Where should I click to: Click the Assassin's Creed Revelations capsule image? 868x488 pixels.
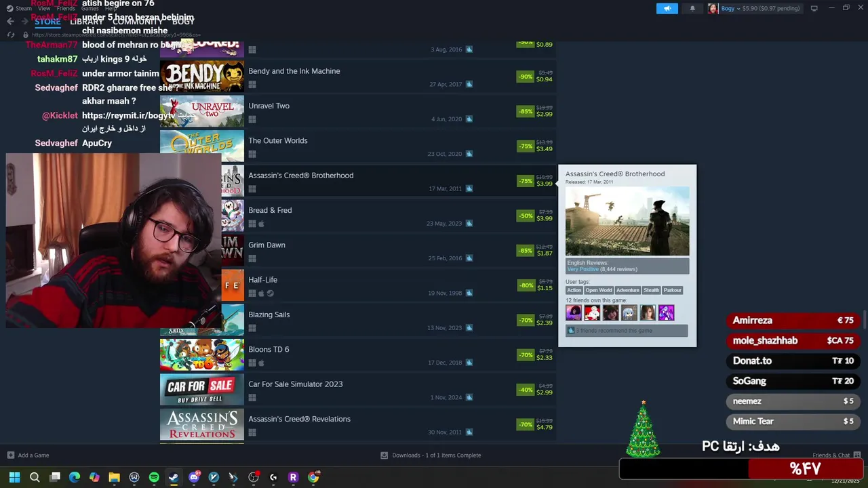tap(202, 424)
